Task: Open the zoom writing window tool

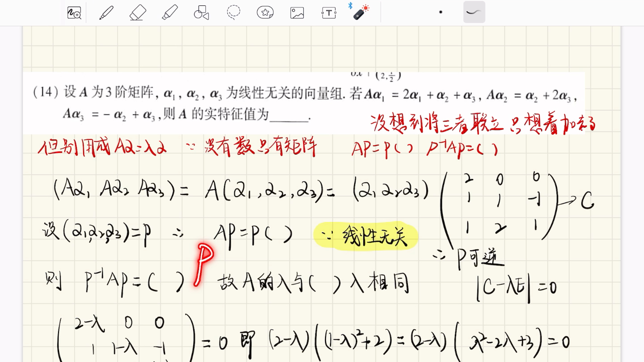Action: 74,13
